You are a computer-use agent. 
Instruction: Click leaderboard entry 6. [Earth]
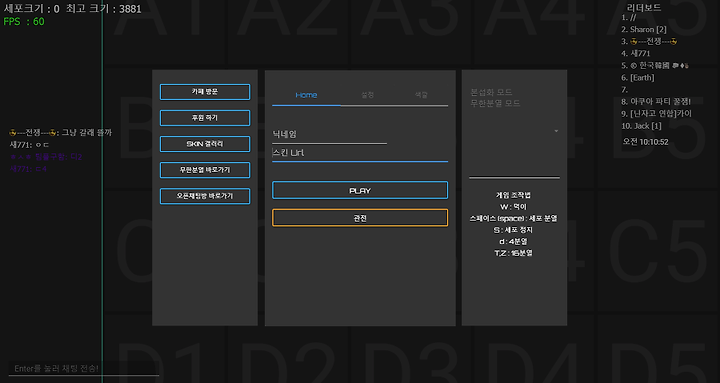coord(638,78)
